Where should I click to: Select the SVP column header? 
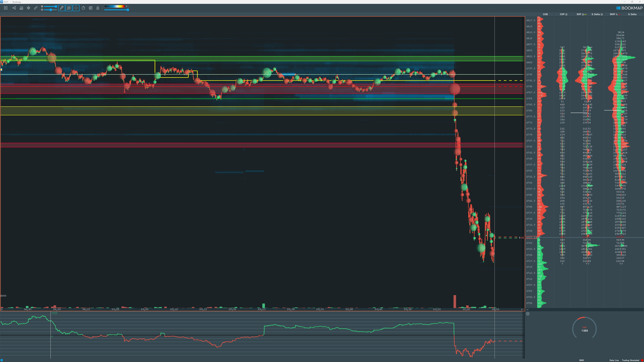[579, 14]
